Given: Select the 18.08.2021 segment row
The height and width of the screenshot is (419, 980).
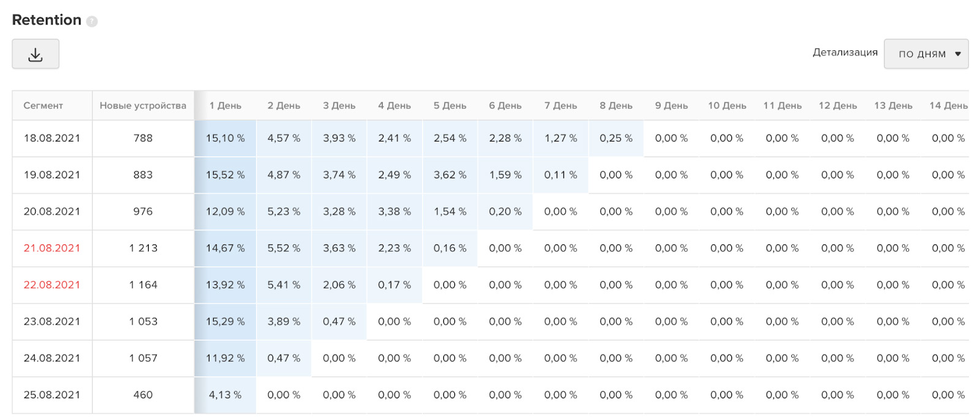Looking at the screenshot, I should (x=491, y=138).
